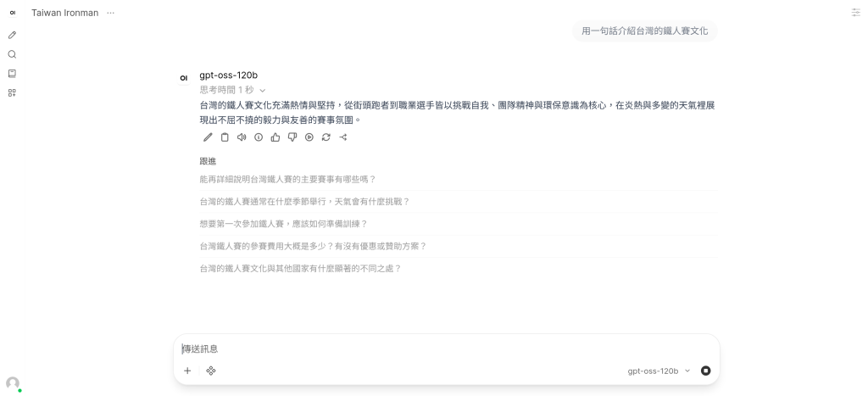The height and width of the screenshot is (396, 868).
Task: Open the sidebar via the OI logo
Action: pos(12,13)
